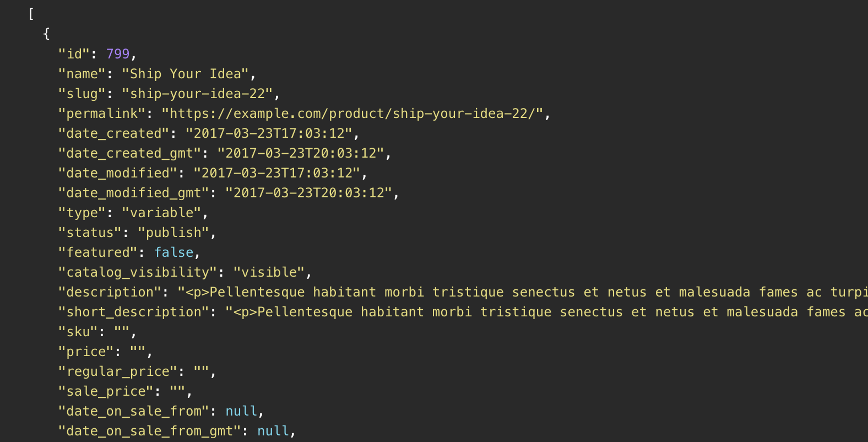
Task: Click the id value 799
Action: 117,54
